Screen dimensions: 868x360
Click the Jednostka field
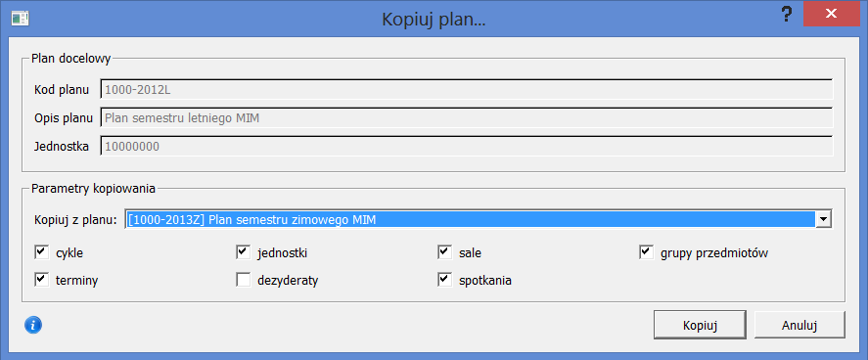[467, 146]
